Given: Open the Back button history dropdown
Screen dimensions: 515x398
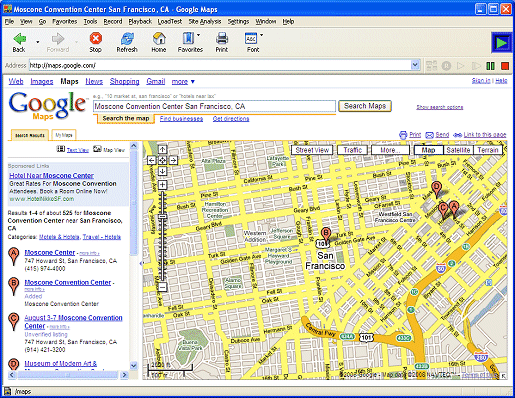Looking at the screenshot, I should click(x=37, y=42).
